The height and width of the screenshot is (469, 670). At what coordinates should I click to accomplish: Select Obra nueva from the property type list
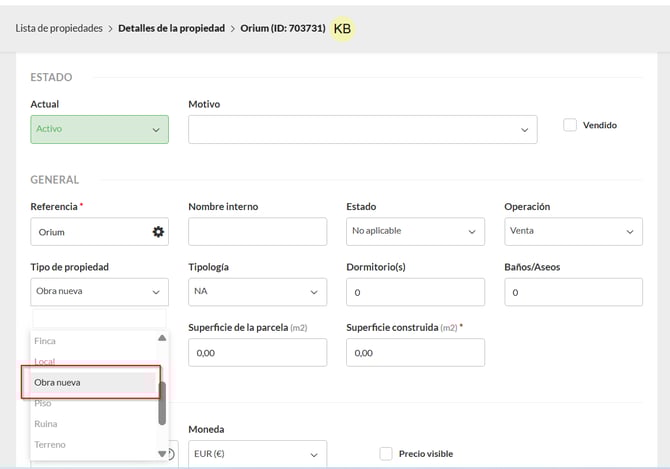pyautogui.click(x=90, y=382)
